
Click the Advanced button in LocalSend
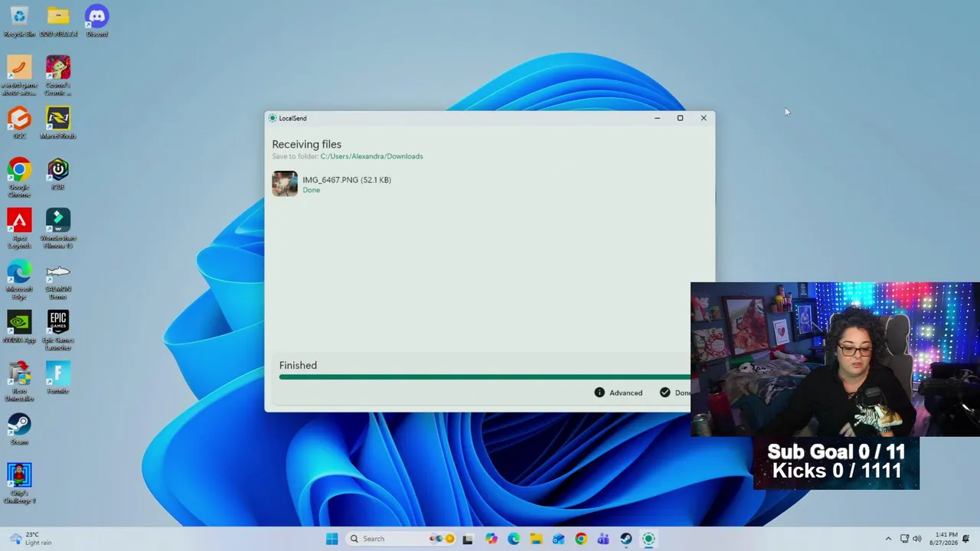click(619, 393)
